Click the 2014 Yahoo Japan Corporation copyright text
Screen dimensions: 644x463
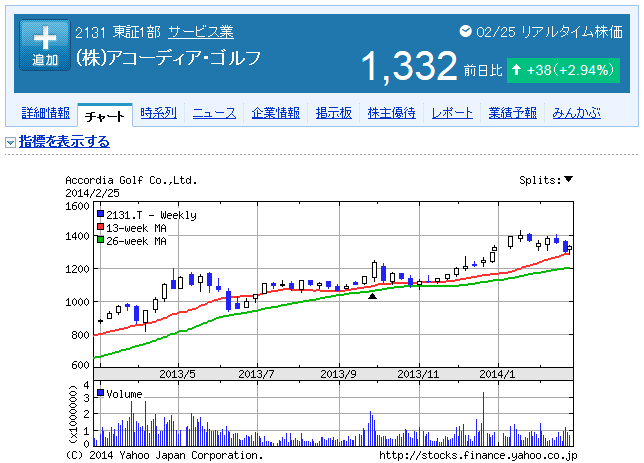click(164, 455)
